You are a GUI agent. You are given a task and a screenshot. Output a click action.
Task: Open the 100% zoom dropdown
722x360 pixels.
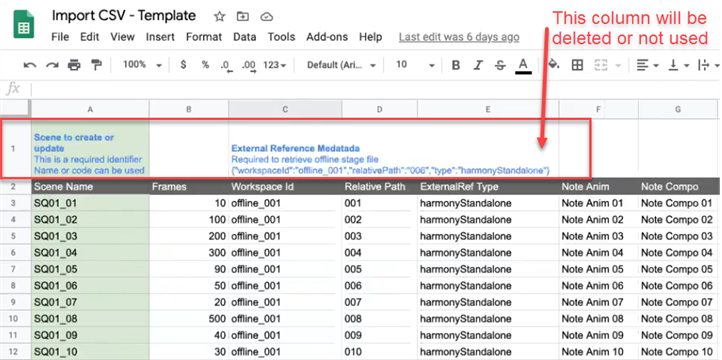pos(142,65)
